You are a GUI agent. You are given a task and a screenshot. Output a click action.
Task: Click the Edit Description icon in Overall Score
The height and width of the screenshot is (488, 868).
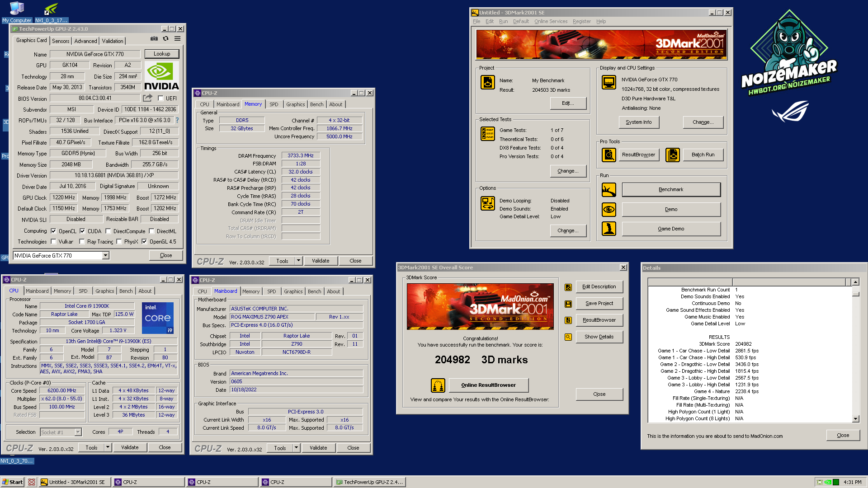point(568,287)
